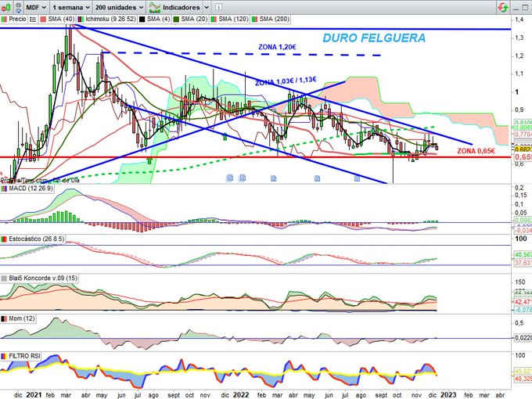This screenshot has width=532, height=399.
Task: Click the 2021 label on time axis
Action: click(34, 395)
